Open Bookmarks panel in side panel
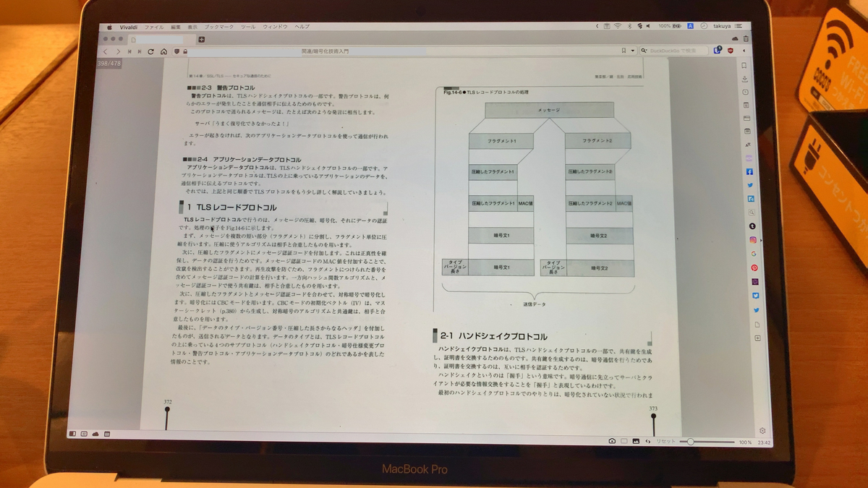 tap(744, 66)
